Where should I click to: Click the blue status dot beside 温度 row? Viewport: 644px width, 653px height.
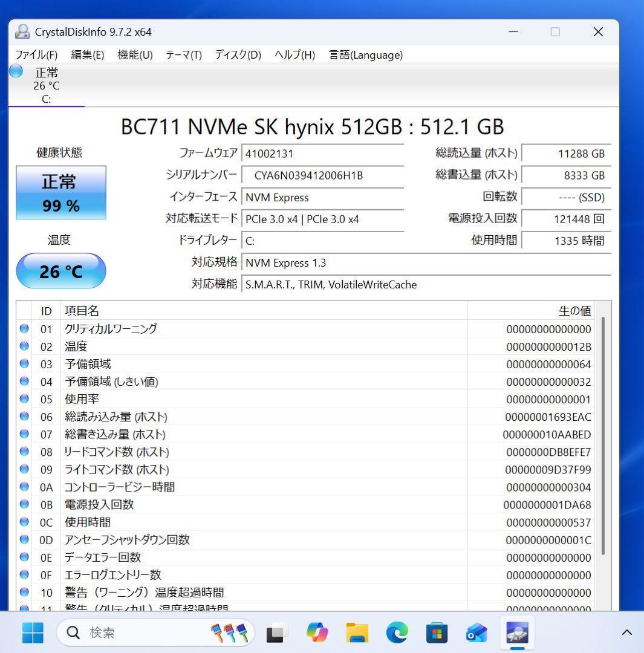point(24,346)
